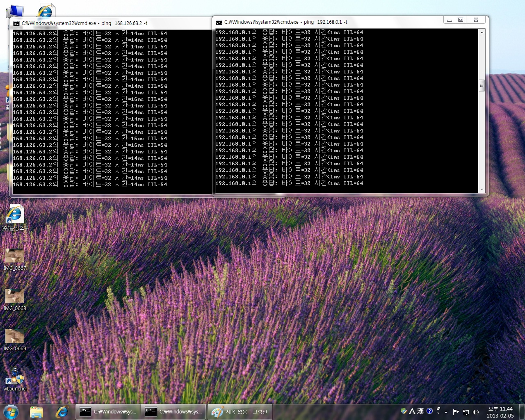Image resolution: width=525 pixels, height=420 pixels.
Task: Click the globe and pencil tray icon
Action: point(404,411)
